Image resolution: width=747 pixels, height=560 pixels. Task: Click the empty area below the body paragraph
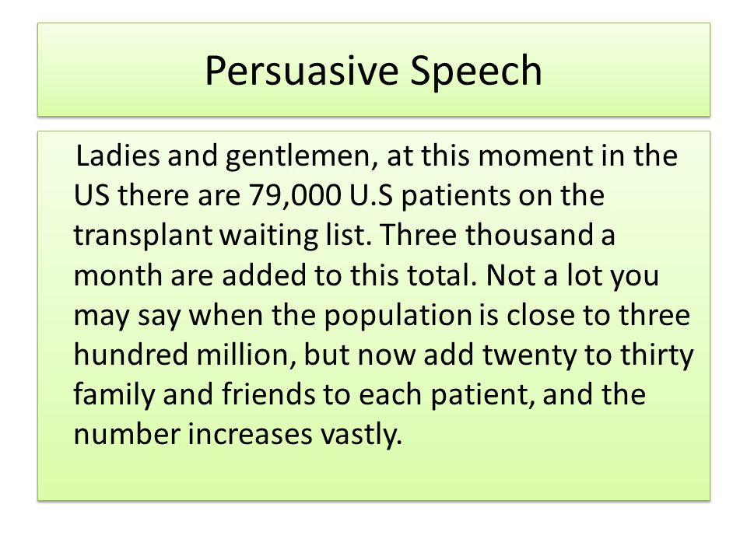[373, 475]
